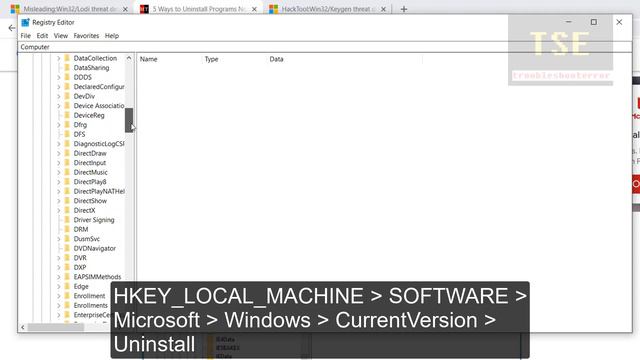Open a new browser tab
The height and width of the screenshot is (360, 640).
coord(404,9)
